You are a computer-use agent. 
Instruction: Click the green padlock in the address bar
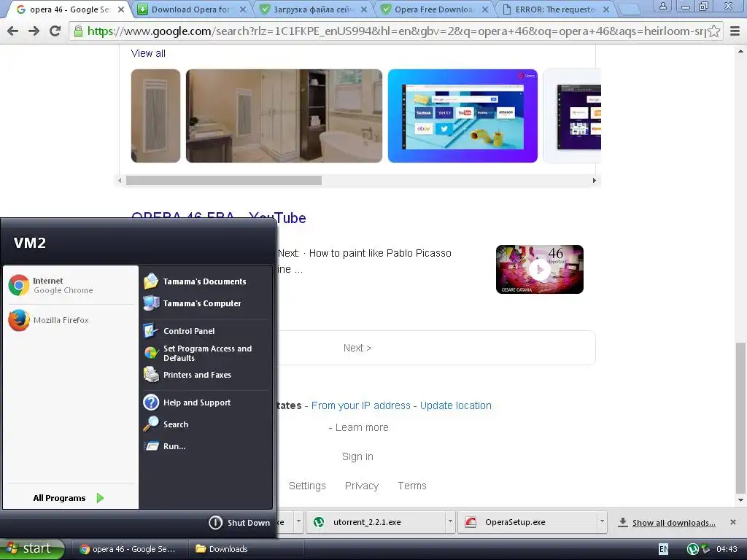point(78,31)
